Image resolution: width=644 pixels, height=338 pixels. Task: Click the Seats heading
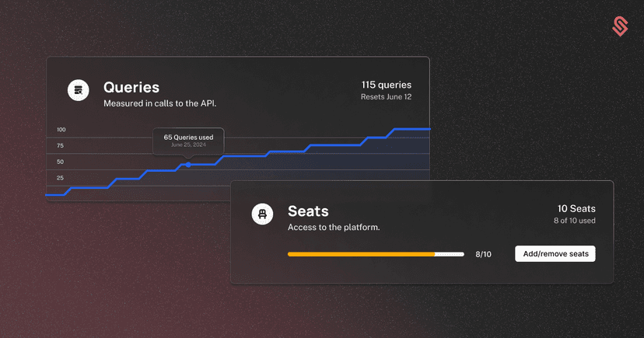308,211
